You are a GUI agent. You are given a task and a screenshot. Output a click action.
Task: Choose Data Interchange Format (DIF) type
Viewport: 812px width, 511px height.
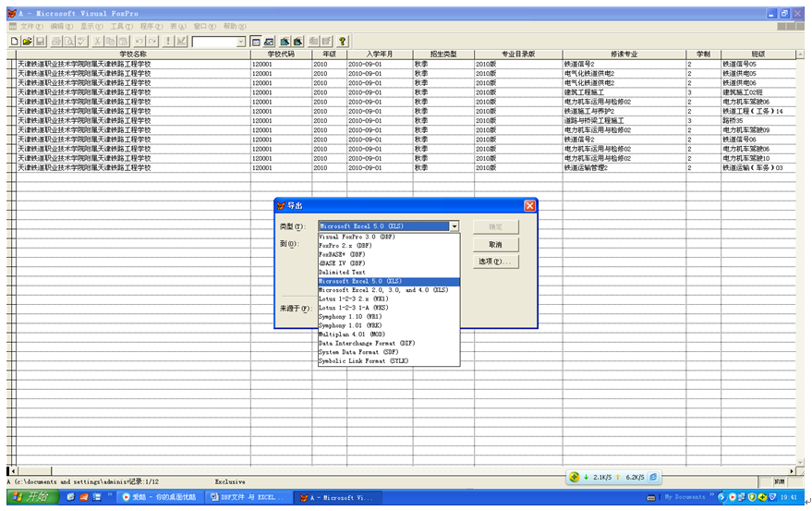(x=389, y=343)
